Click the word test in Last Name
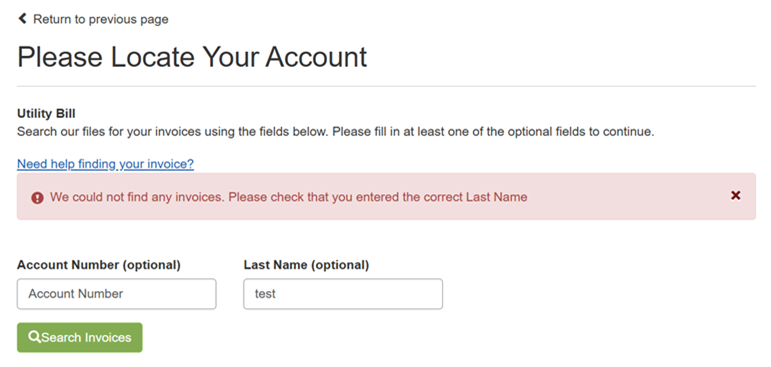 (x=265, y=294)
